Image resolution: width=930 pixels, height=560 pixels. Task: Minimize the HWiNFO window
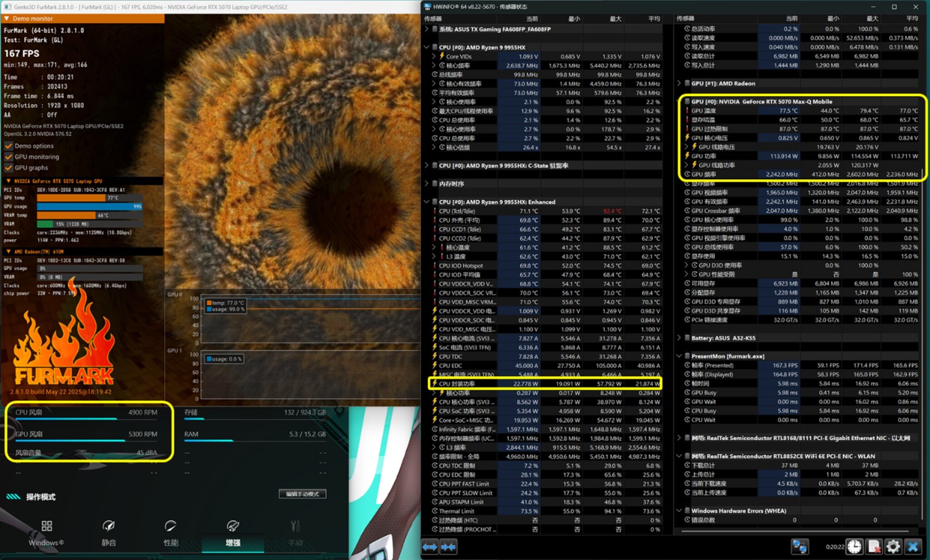pos(873,7)
